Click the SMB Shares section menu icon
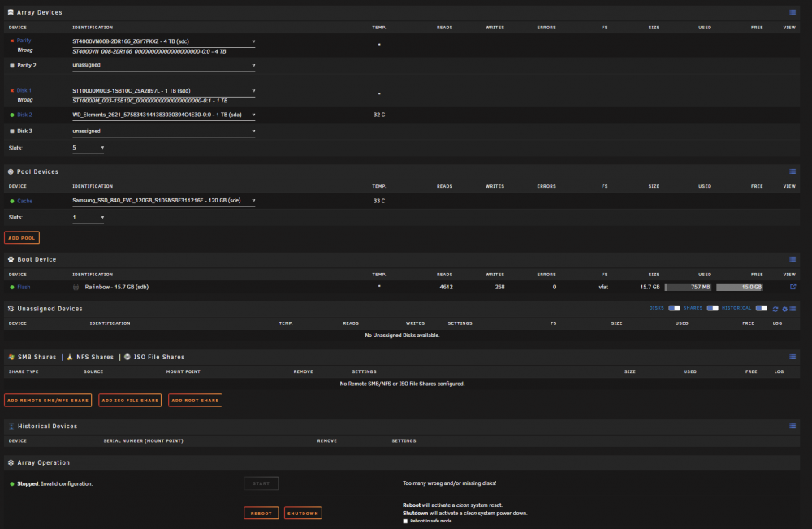This screenshot has width=812, height=529. [x=793, y=357]
